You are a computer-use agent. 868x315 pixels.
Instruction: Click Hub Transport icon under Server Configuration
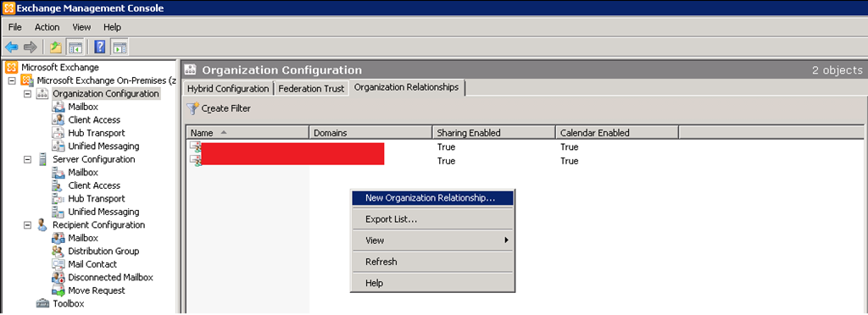pos(58,199)
